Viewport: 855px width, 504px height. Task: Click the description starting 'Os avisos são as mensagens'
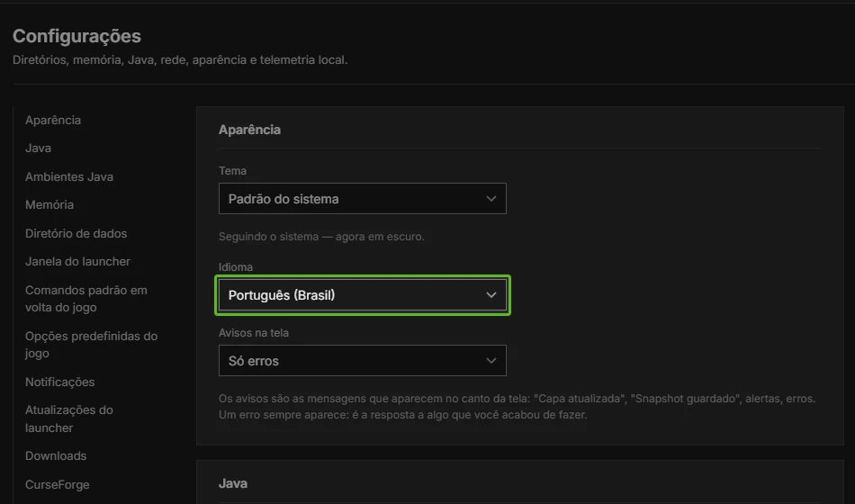[x=517, y=407]
